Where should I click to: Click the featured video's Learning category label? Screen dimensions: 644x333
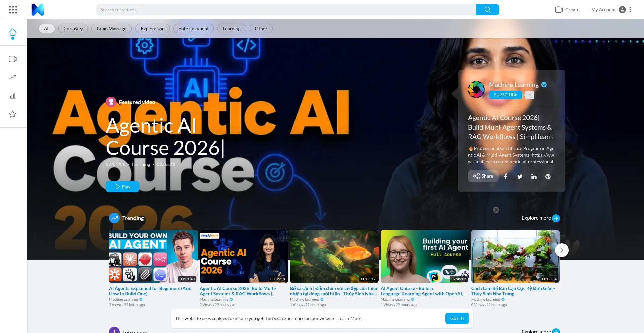(x=141, y=164)
